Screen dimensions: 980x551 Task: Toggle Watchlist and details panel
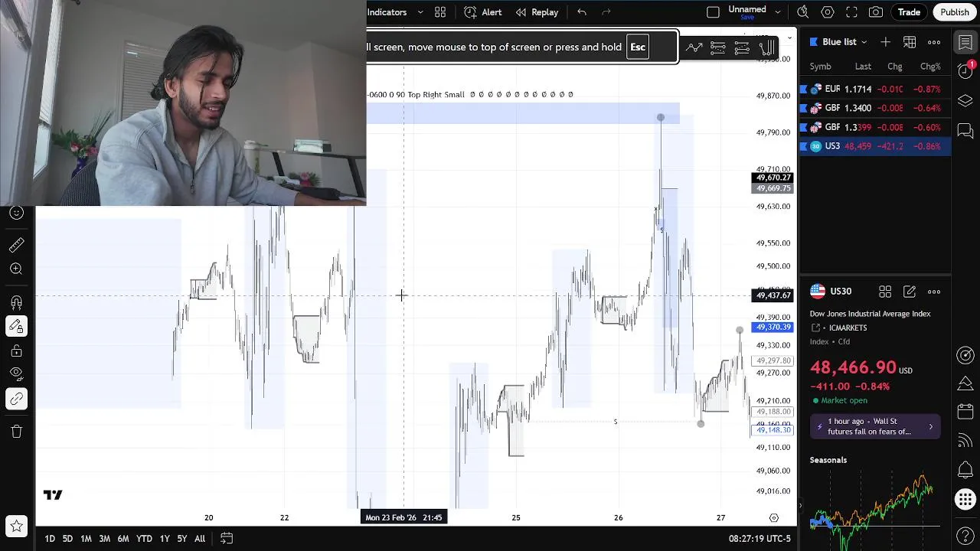tap(965, 42)
